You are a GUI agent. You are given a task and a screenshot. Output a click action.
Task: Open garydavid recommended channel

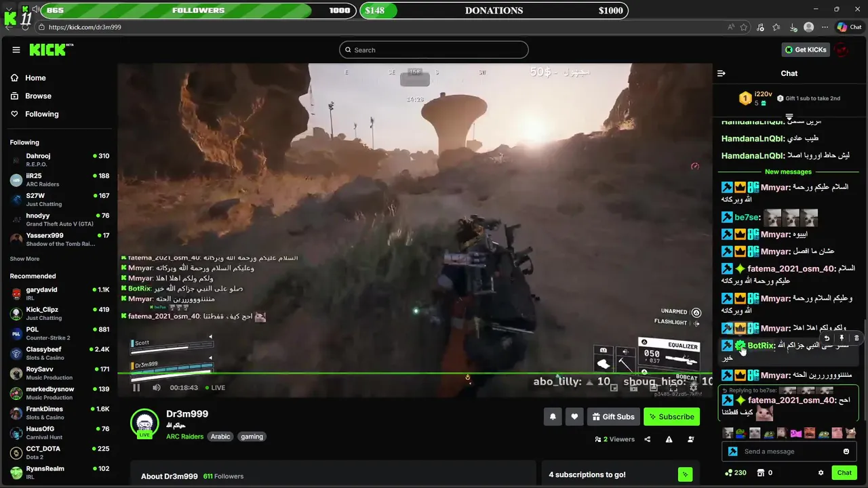click(59, 293)
